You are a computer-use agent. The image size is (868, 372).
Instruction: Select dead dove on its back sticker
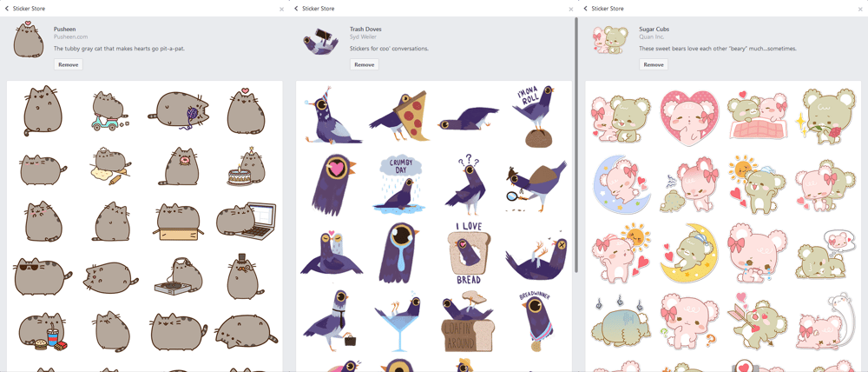pyautogui.click(x=536, y=255)
